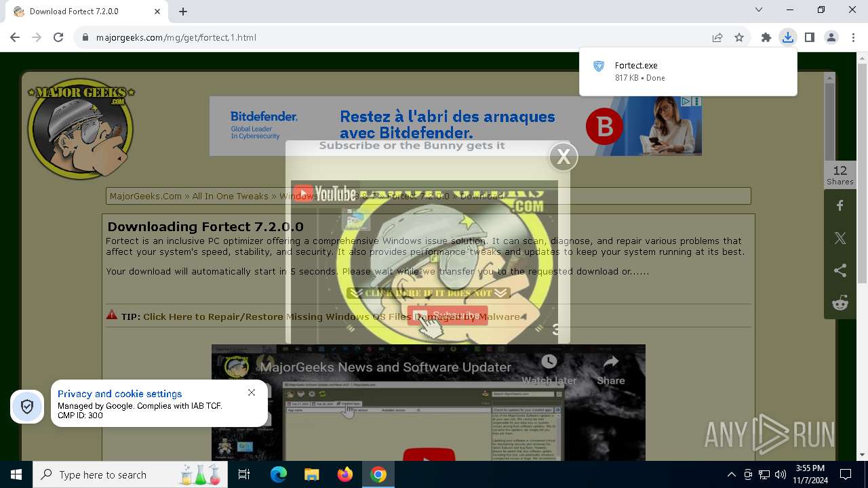Click Share on the YouTube video

(x=611, y=370)
